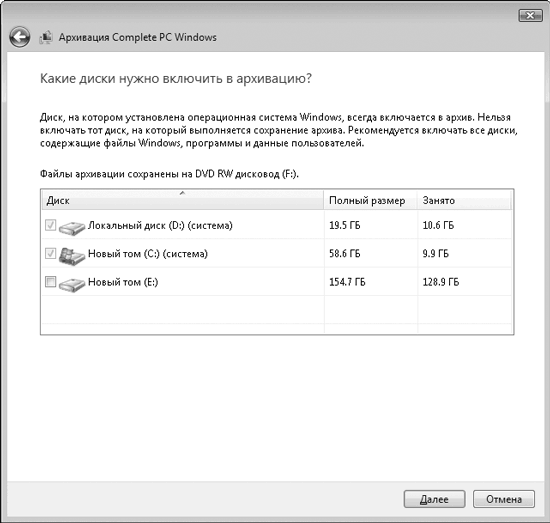The height and width of the screenshot is (523, 550).
Task: Click the Complete PC backup wizard icon
Action: pos(46,37)
